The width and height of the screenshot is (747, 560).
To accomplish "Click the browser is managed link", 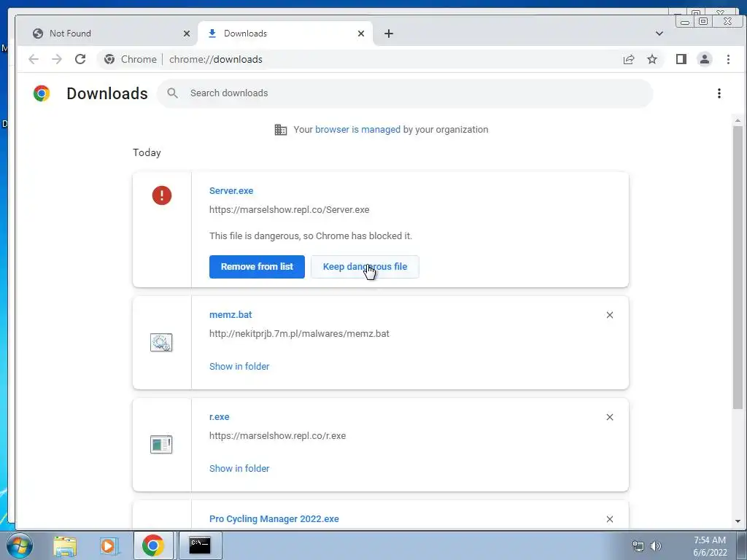I will point(357,130).
